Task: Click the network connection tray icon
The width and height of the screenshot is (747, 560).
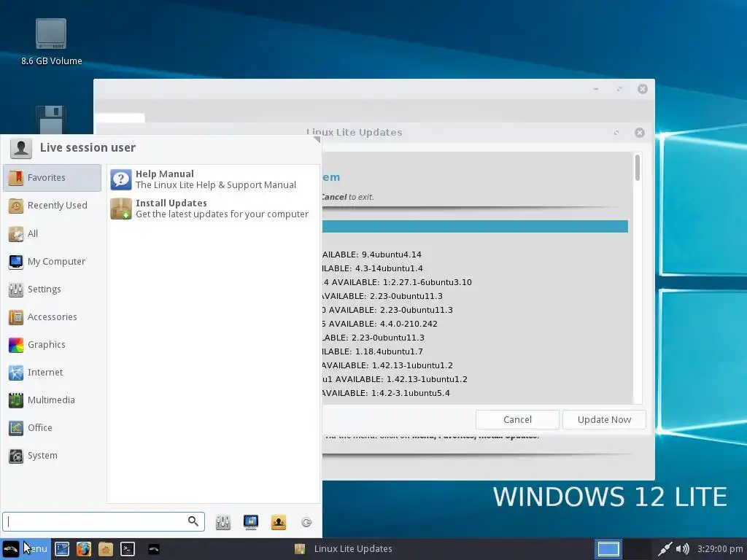Action: pyautogui.click(x=664, y=549)
